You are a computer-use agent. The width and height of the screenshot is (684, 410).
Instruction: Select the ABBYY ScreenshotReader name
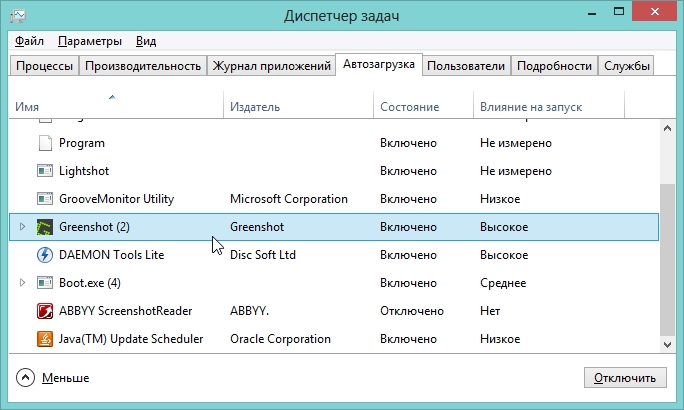126,311
